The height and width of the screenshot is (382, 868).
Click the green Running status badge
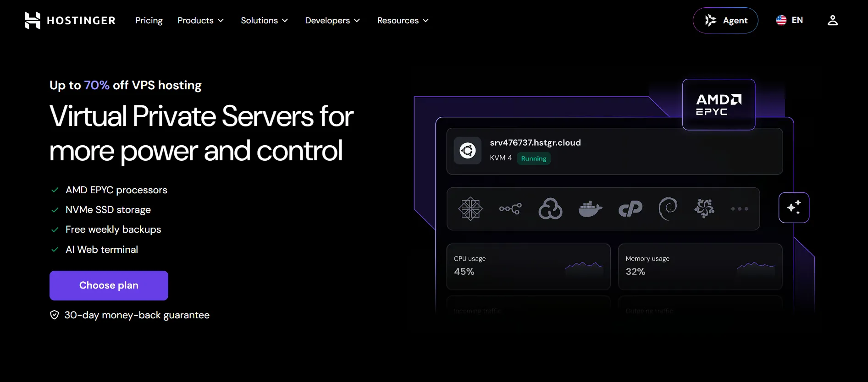tap(534, 158)
